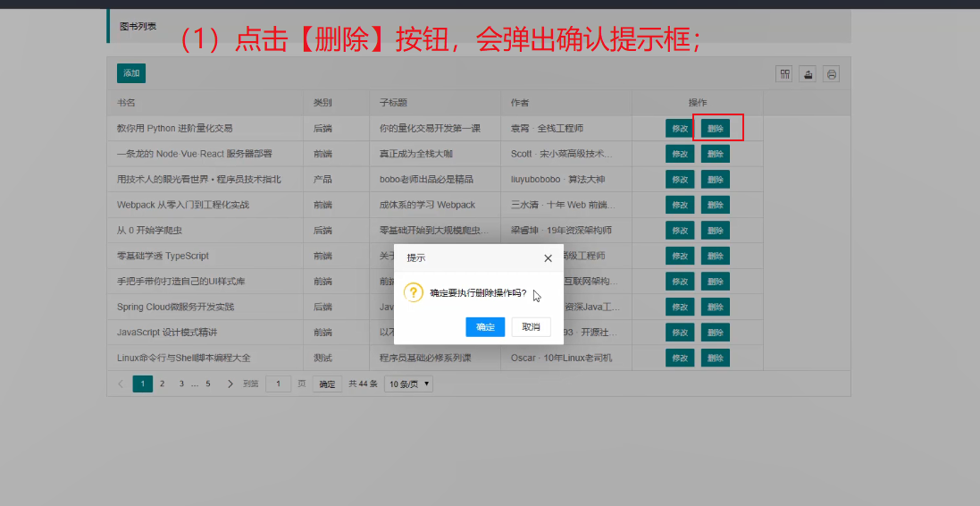Focus the 到第 page number input field
This screenshot has width=980, height=506.
tap(278, 384)
